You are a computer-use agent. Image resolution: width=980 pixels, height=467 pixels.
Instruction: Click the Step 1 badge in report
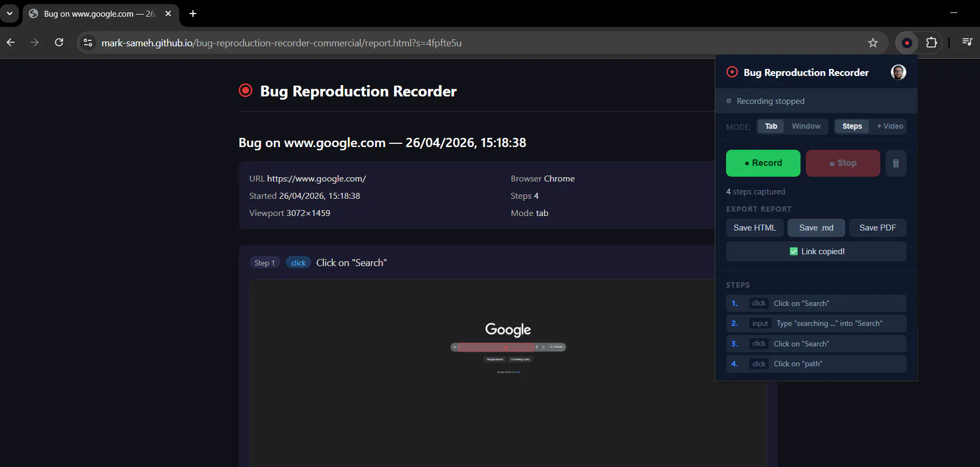pos(265,263)
